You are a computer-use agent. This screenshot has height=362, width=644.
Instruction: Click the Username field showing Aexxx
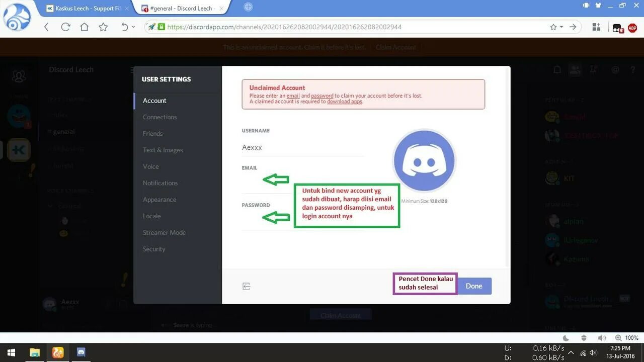[x=302, y=147]
